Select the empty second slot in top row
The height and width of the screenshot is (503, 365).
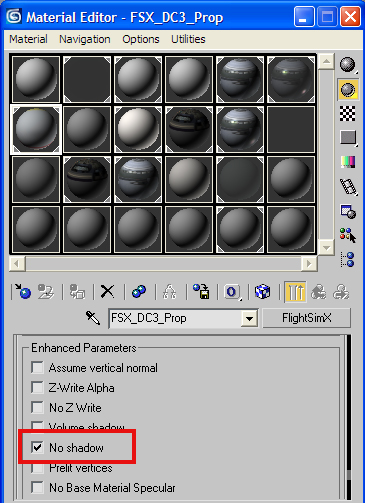(87, 79)
